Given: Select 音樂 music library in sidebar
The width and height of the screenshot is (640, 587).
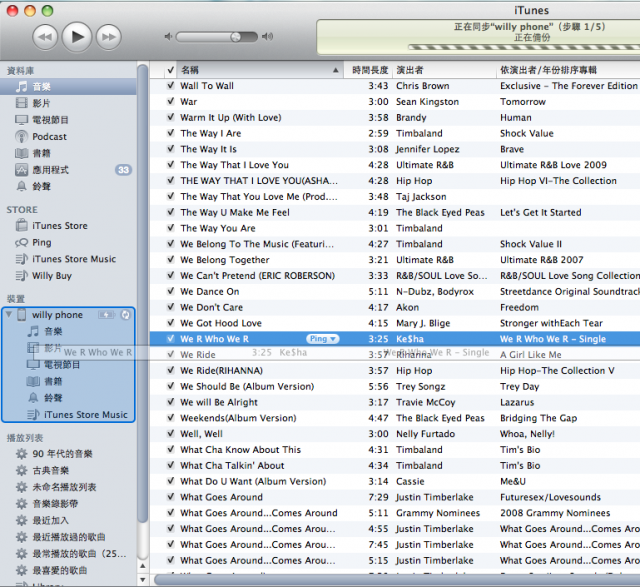Looking at the screenshot, I should pyautogui.click(x=68, y=87).
